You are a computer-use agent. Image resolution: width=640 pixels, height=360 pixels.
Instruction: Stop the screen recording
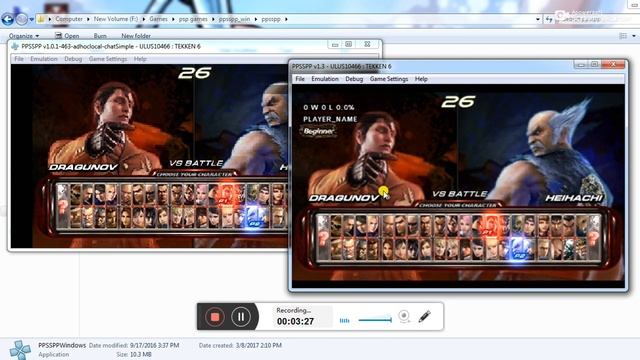pos(215,317)
